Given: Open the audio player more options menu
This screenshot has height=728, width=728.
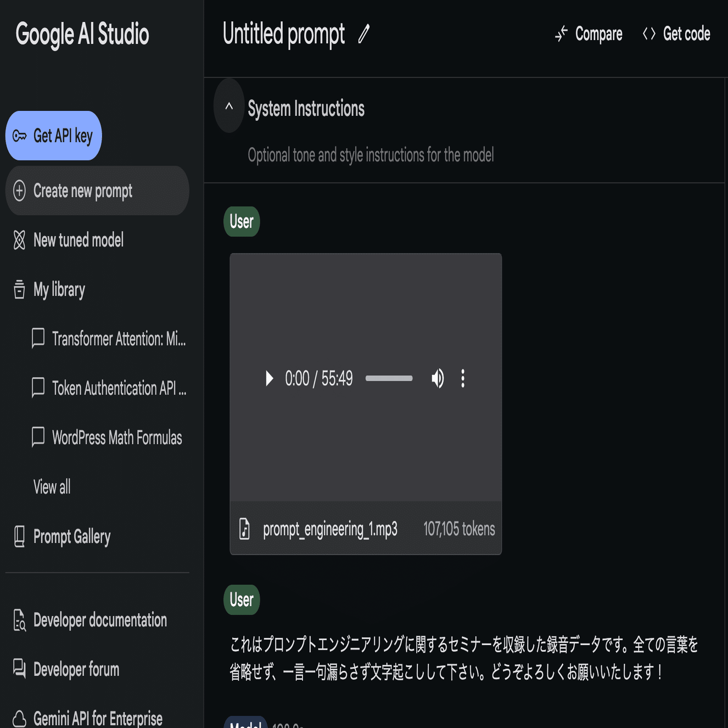Looking at the screenshot, I should (463, 378).
